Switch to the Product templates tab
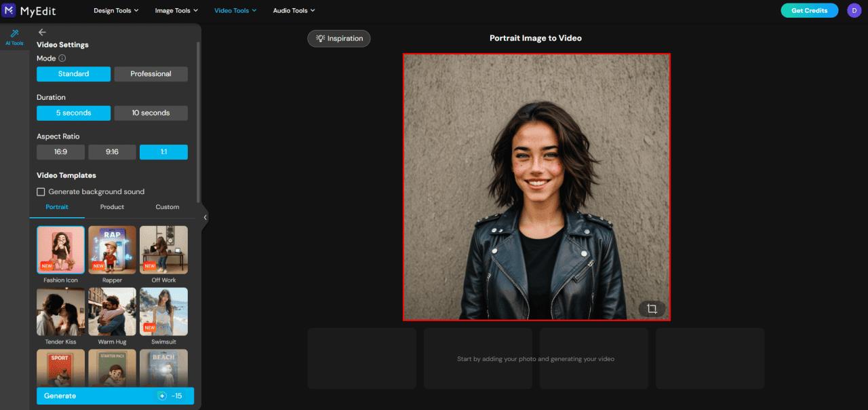The height and width of the screenshot is (410, 868). (111, 207)
